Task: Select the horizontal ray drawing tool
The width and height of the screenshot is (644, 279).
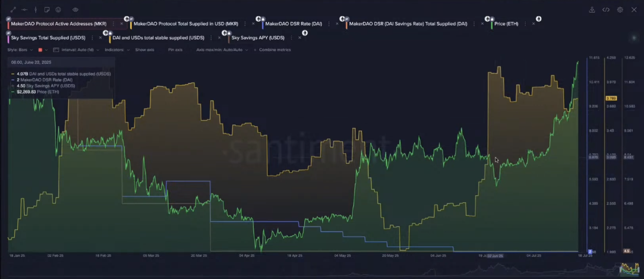Action: click(x=24, y=10)
